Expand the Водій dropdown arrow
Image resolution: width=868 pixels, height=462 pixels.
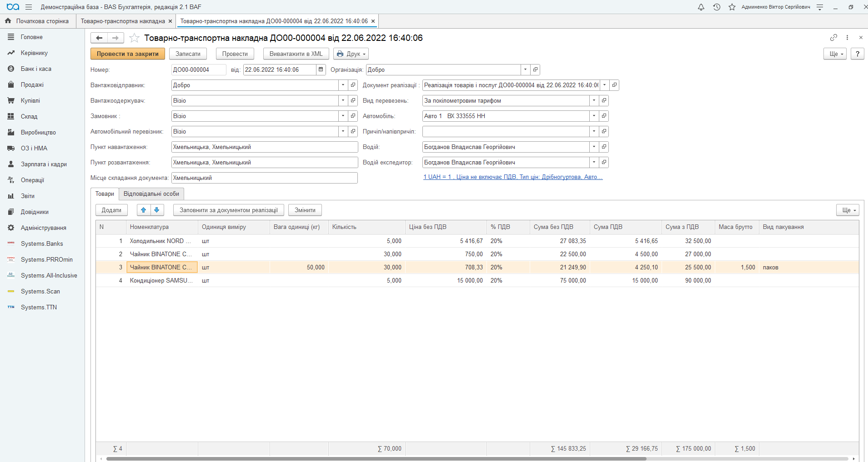point(594,147)
